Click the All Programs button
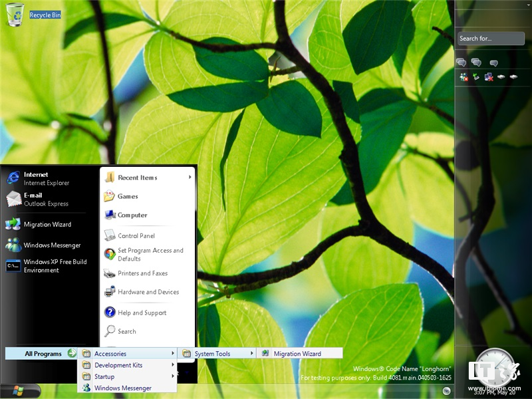 click(41, 354)
